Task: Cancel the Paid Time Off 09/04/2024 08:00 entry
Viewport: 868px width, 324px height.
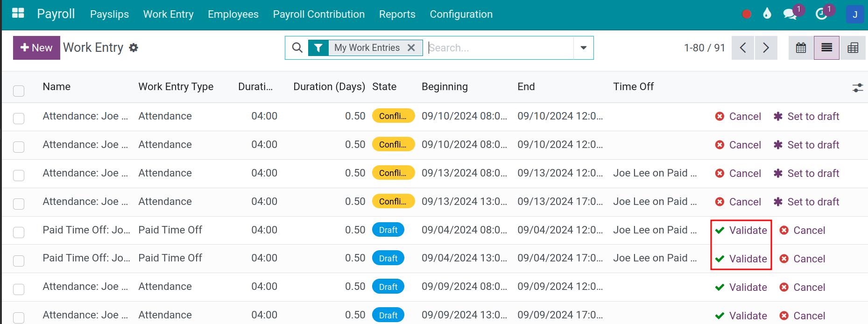Action: click(x=803, y=230)
